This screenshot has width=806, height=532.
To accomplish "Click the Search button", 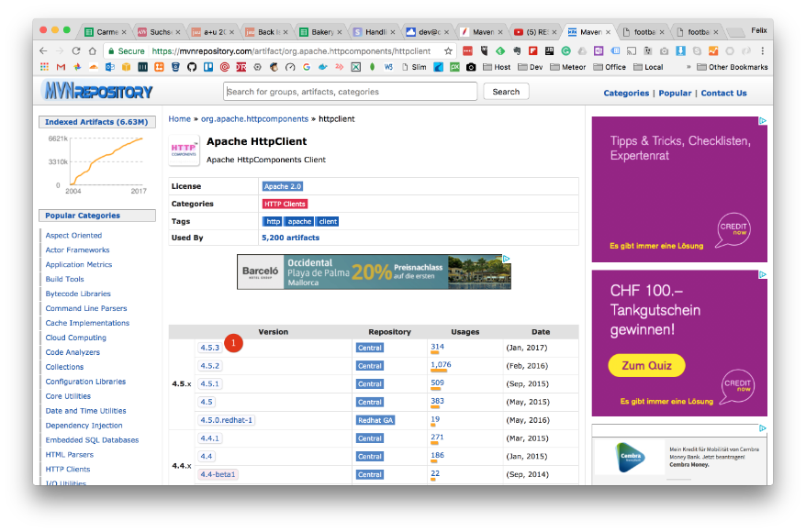I will tap(506, 92).
